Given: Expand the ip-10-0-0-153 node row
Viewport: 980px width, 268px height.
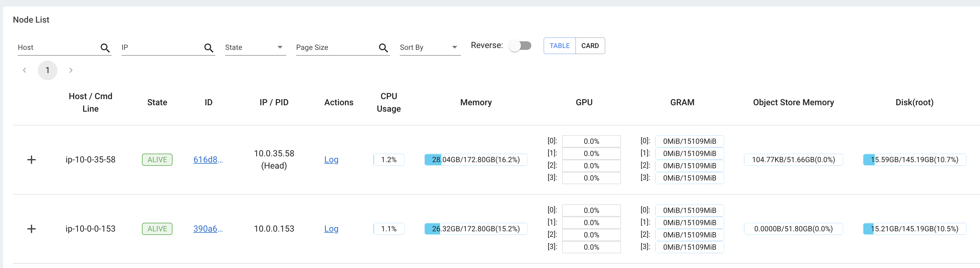Looking at the screenshot, I should [32, 229].
